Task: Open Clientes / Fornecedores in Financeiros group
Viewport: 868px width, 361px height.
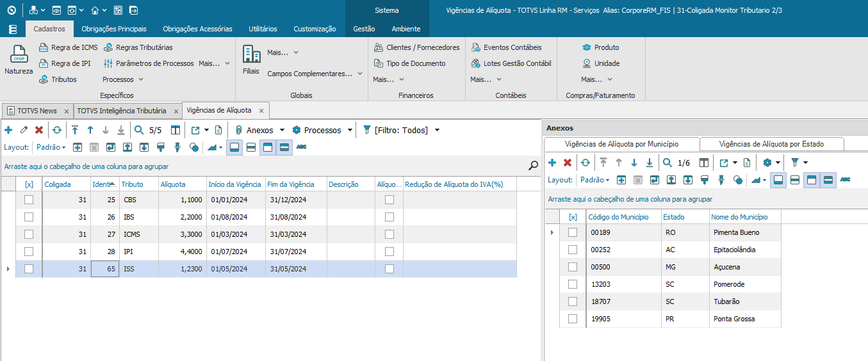Action: click(x=416, y=47)
